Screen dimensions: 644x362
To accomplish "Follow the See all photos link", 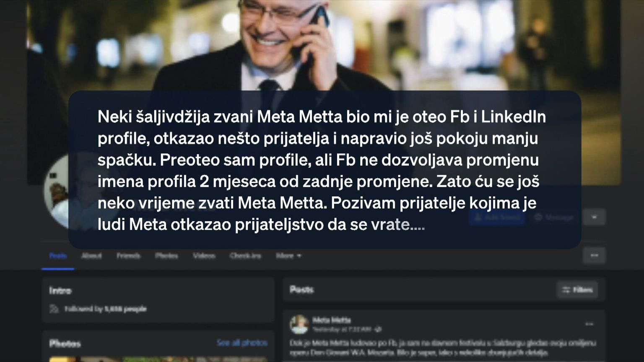I will pyautogui.click(x=242, y=343).
